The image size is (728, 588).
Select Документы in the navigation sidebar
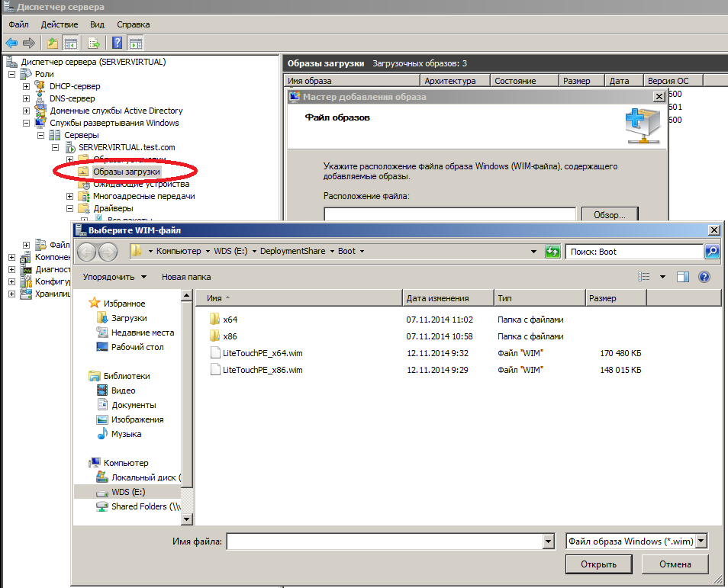coord(134,405)
